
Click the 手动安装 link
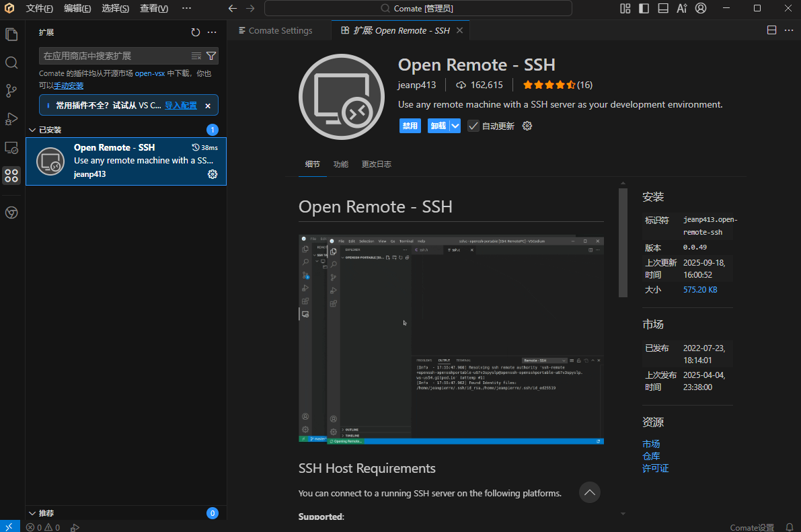tap(69, 85)
